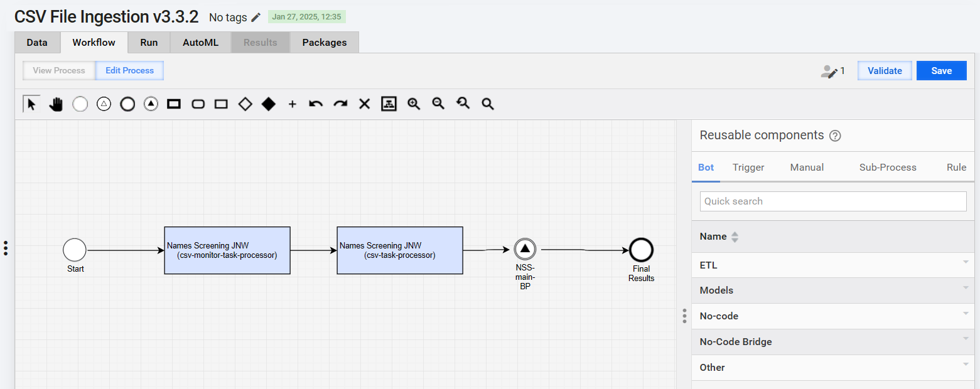Open the Packages tab
Viewport: 980px width, 389px height.
click(325, 43)
